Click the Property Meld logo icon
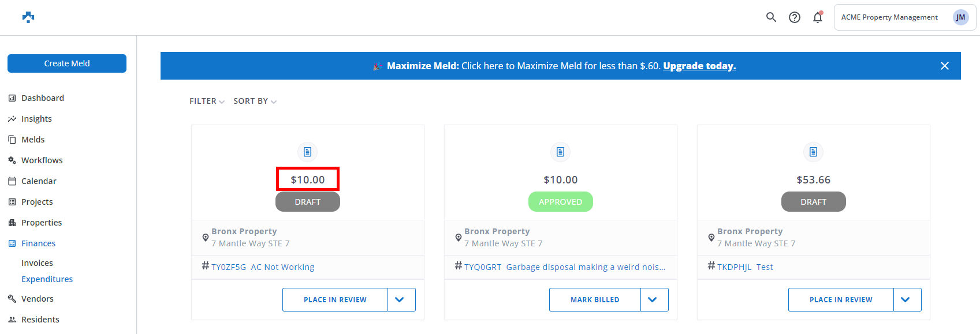 click(28, 17)
